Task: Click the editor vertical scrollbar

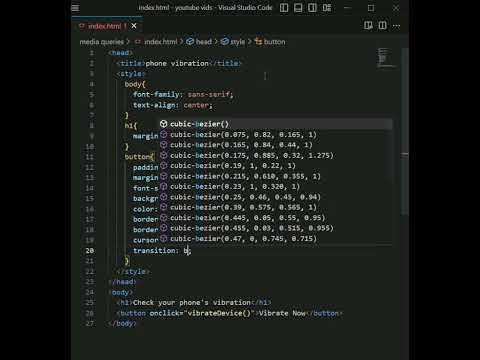Action: coord(405,133)
